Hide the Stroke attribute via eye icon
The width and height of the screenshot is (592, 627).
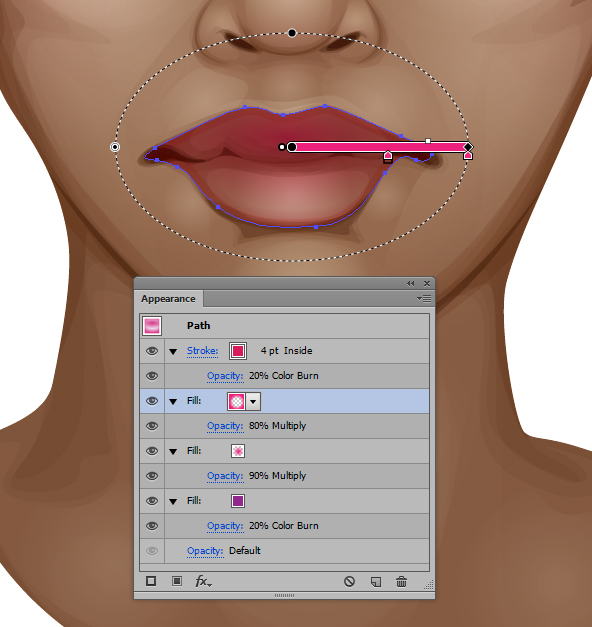point(152,351)
